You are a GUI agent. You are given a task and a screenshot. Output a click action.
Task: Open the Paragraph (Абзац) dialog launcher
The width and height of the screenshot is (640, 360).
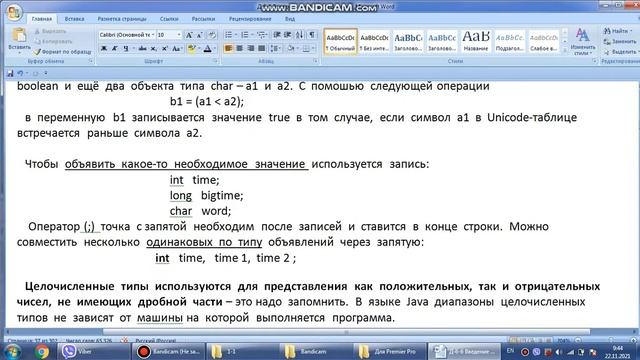316,61
